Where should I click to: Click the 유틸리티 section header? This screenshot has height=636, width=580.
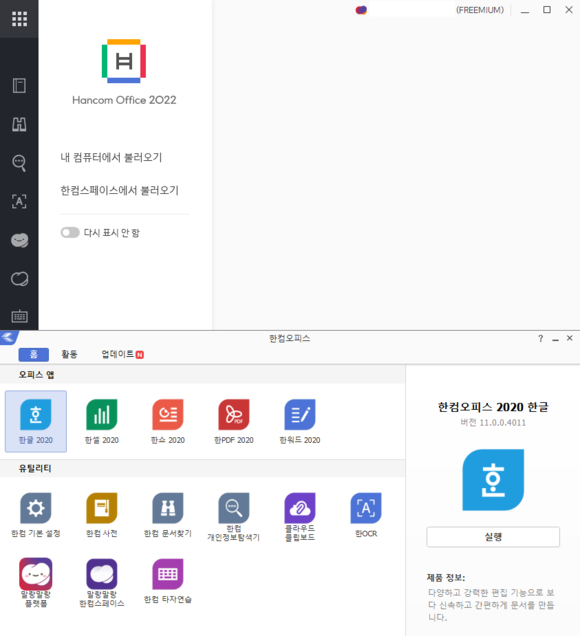click(35, 468)
